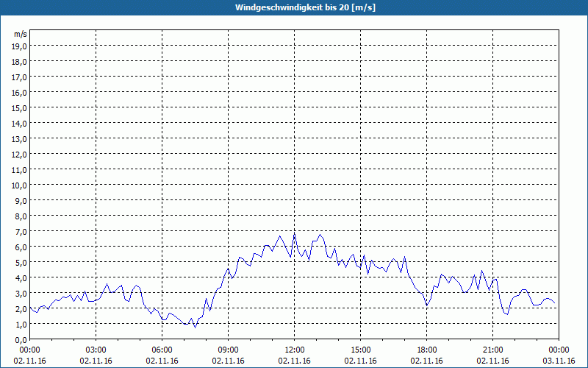Select the 15,0 y-axis label
This screenshot has width=588, height=368.
click(x=20, y=108)
